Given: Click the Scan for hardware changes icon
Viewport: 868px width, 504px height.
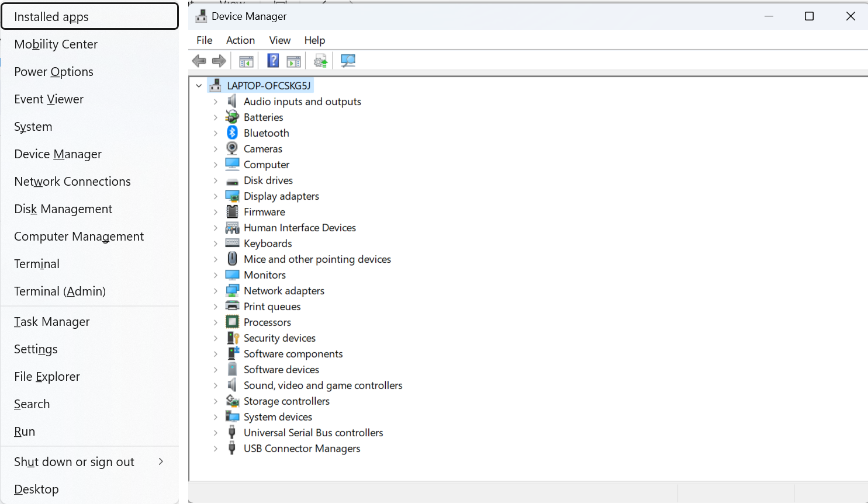Looking at the screenshot, I should click(x=348, y=60).
